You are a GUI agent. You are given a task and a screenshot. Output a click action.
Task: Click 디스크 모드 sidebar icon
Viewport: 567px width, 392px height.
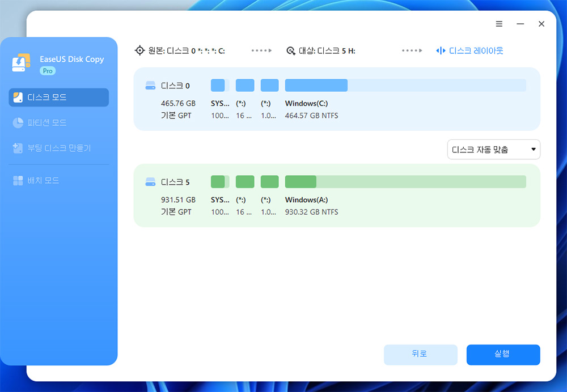(18, 97)
